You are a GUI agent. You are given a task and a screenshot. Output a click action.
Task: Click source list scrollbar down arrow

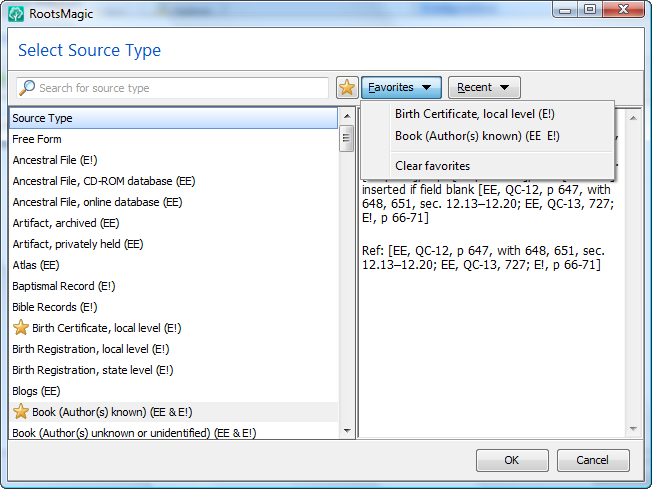point(347,431)
